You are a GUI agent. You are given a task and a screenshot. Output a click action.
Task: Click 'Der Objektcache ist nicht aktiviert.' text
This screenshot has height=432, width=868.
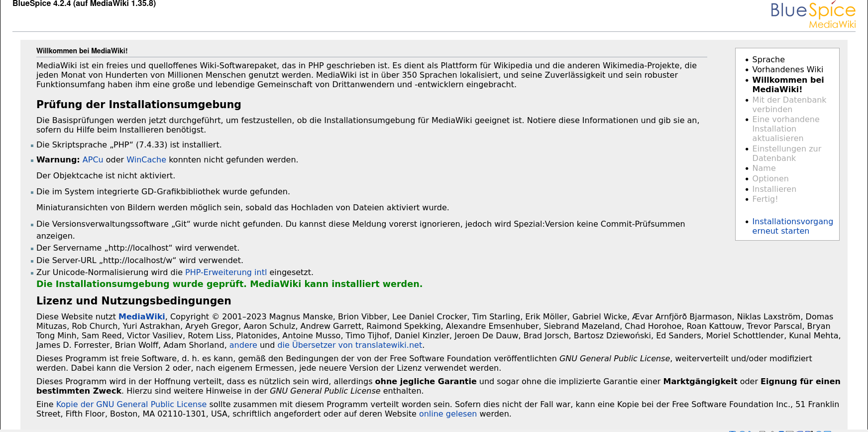106,176
